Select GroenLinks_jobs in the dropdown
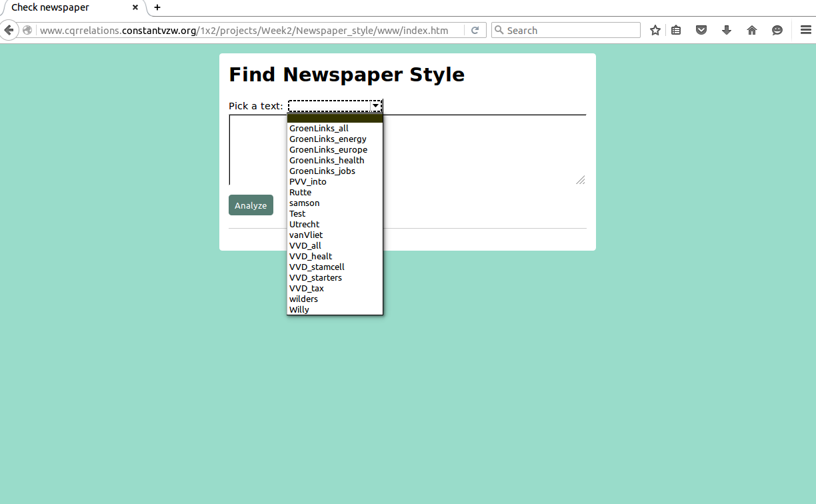Screen dimensions: 816x504 335,171
